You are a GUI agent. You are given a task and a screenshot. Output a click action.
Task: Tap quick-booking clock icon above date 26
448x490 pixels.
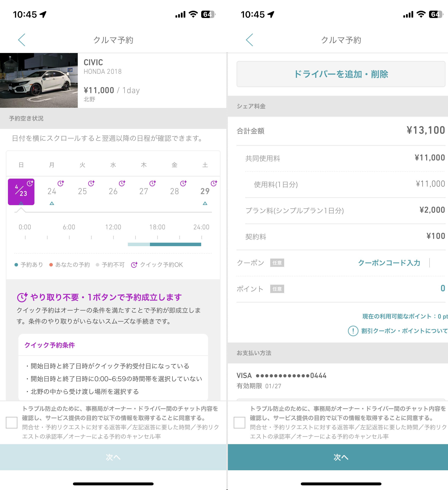(122, 183)
